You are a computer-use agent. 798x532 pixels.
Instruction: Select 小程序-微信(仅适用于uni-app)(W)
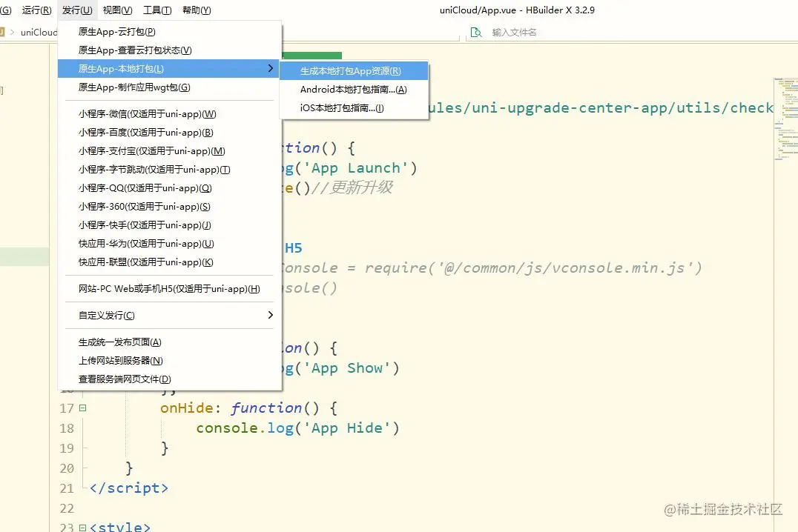[170, 114]
